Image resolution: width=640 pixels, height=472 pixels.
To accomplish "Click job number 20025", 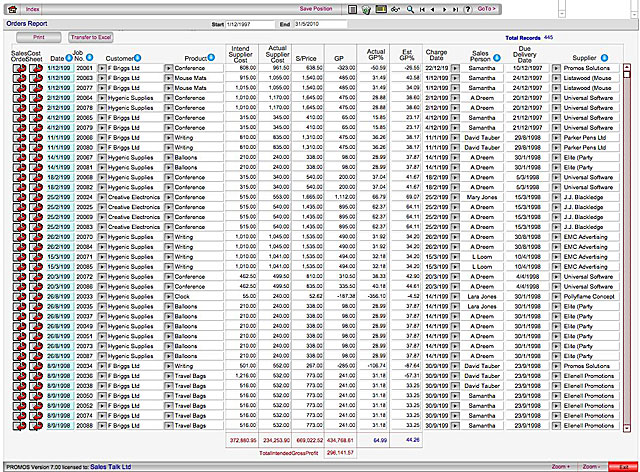I will point(84,207).
